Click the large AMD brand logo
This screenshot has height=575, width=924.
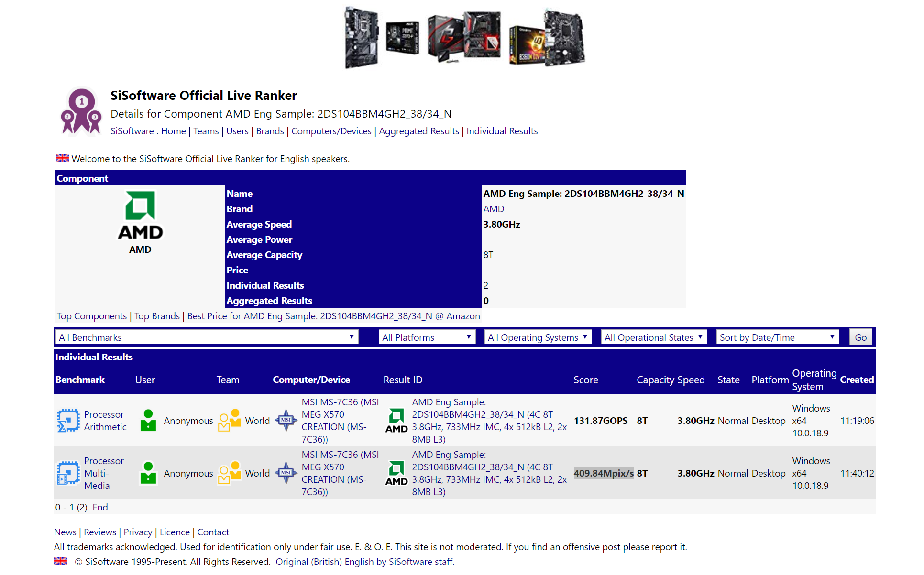(140, 216)
